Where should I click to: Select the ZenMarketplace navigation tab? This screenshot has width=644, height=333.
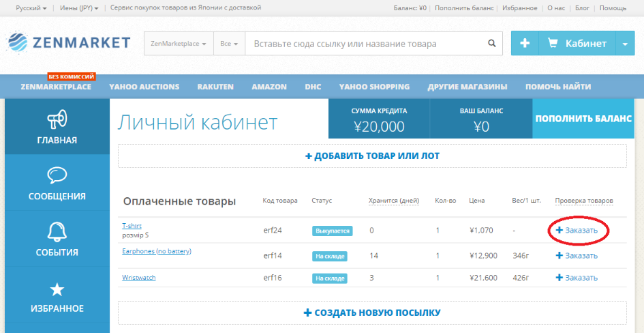tap(56, 87)
